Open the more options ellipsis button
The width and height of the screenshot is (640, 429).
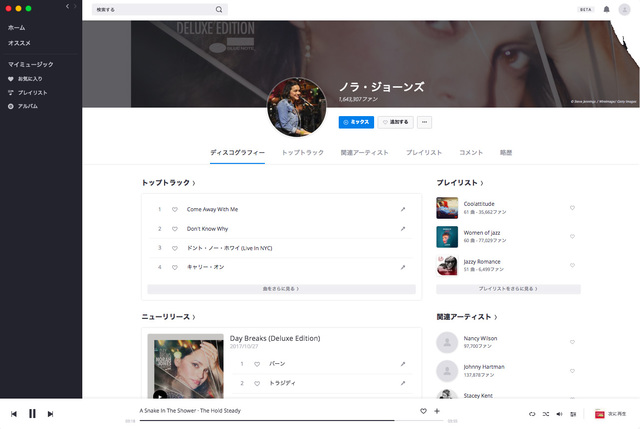(424, 122)
